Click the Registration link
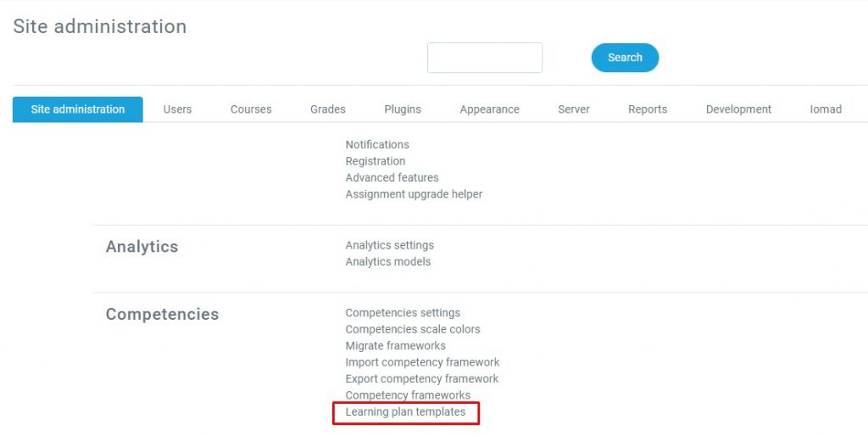 click(x=376, y=161)
